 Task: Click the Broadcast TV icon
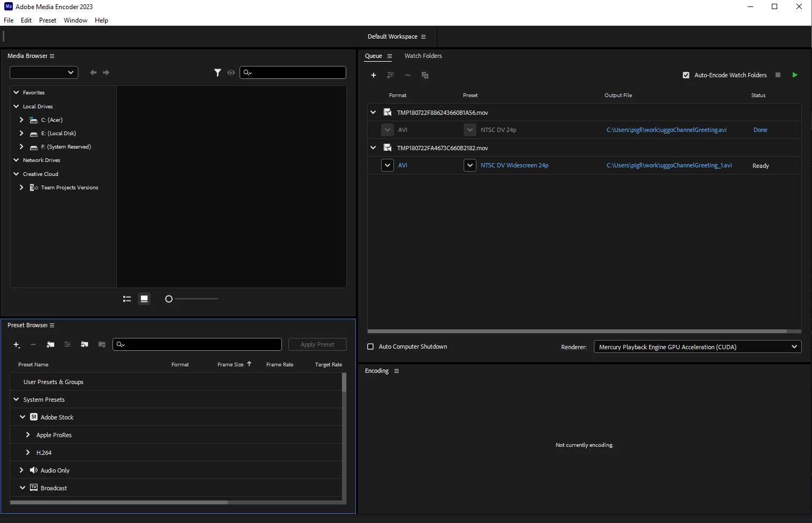(x=34, y=488)
